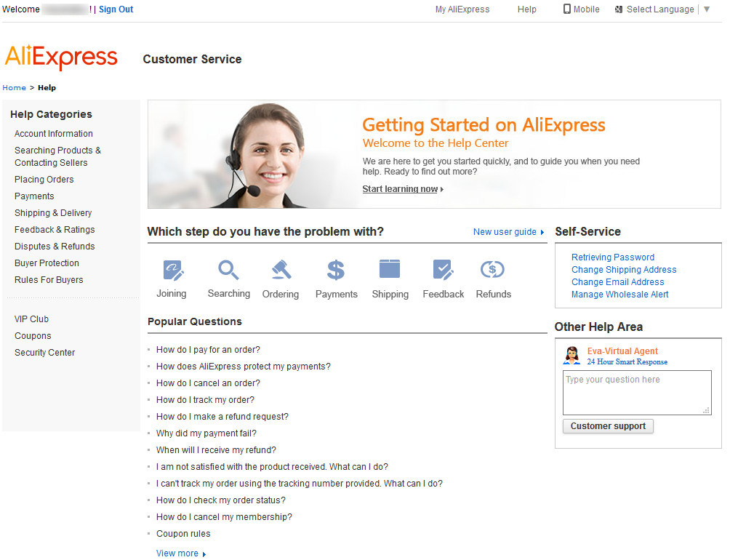Select the Feedback checkmark icon
The image size is (738, 560).
[x=443, y=271]
